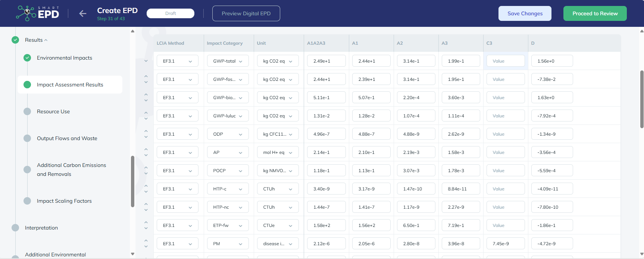Viewport: 644px width, 259px height.
Task: Click the sidebar vertical scrollbar thumb
Action: [132, 181]
